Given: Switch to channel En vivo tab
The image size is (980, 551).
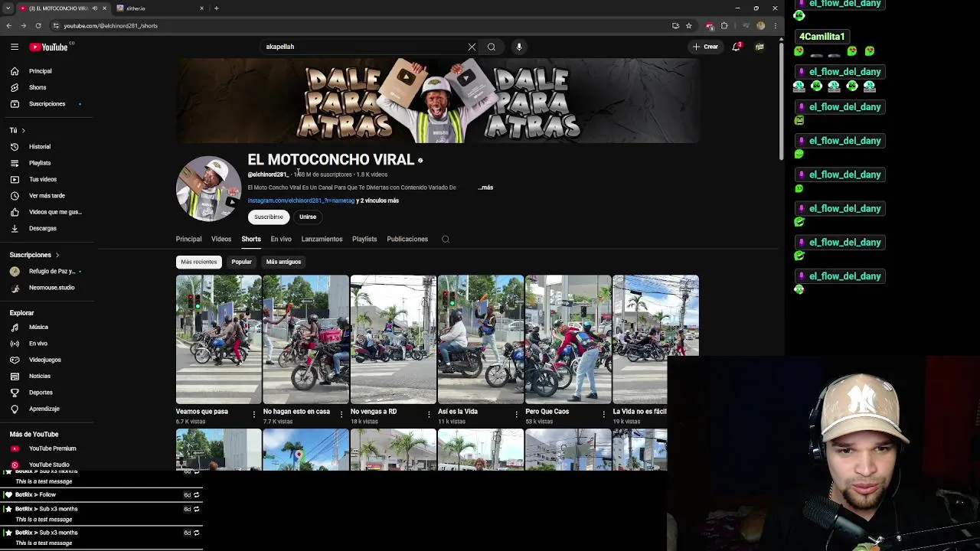Looking at the screenshot, I should point(281,240).
